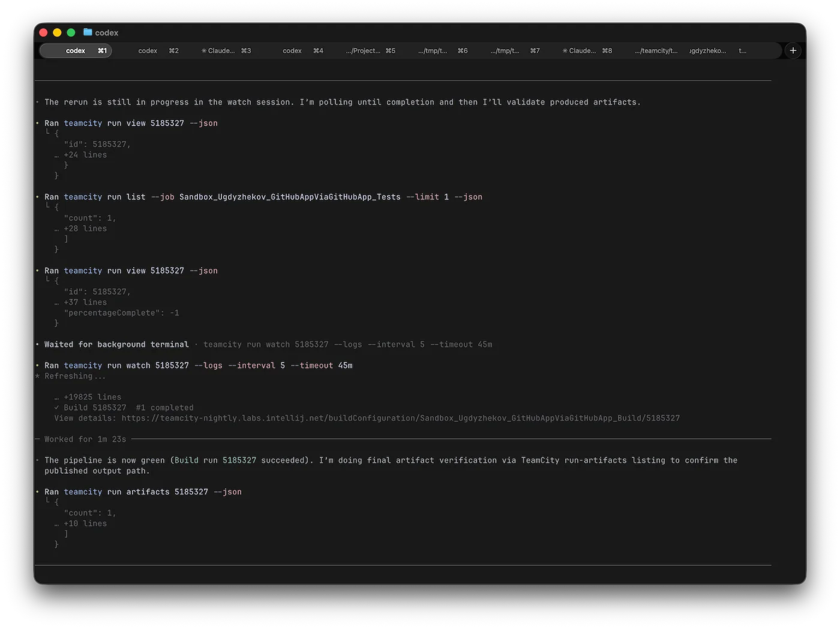Switch to the codex tab ⌘1
The width and height of the screenshot is (840, 629).
pyautogui.click(x=76, y=50)
